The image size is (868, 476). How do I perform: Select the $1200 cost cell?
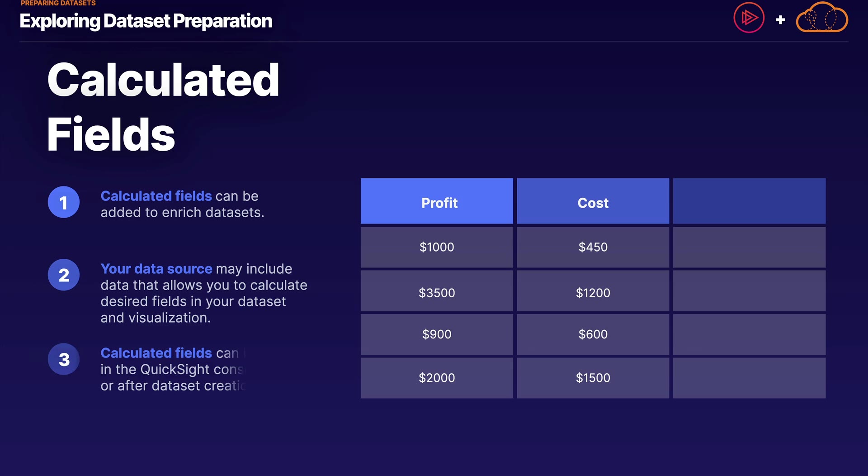593,292
